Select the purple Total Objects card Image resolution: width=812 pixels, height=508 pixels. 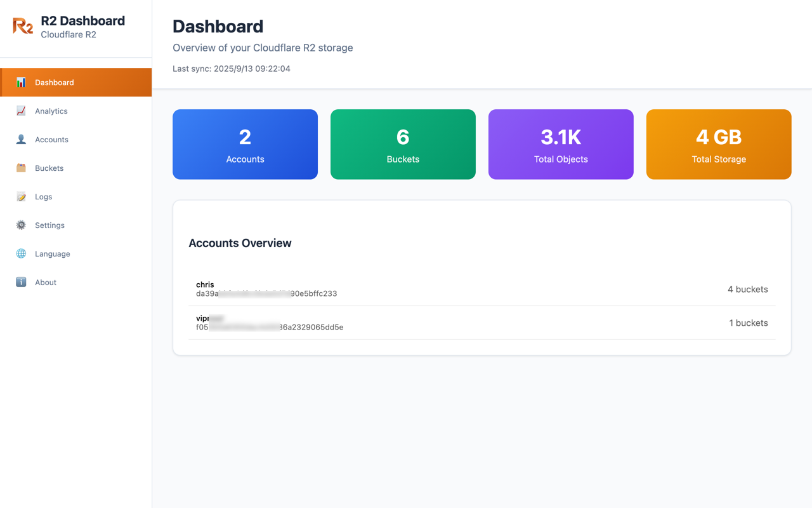pyautogui.click(x=561, y=144)
